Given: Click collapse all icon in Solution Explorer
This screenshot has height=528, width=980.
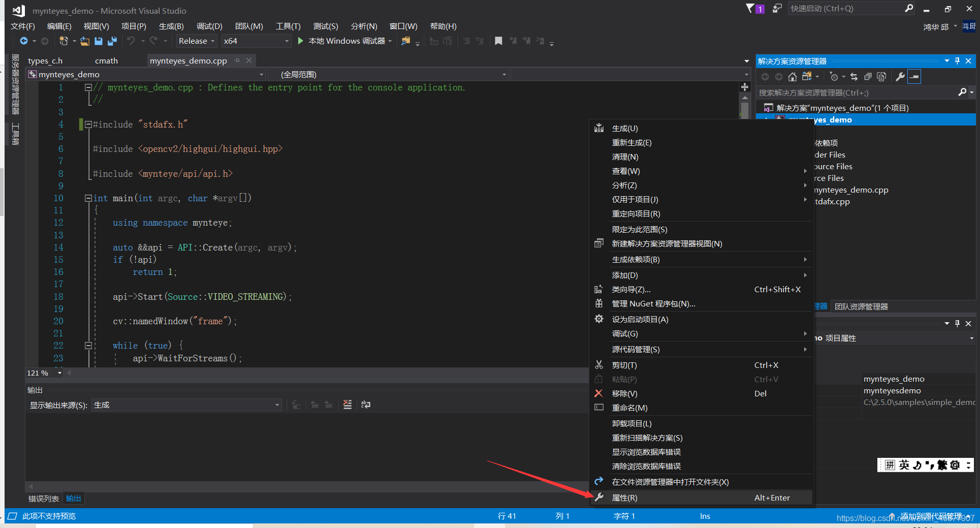Looking at the screenshot, I should 868,77.
